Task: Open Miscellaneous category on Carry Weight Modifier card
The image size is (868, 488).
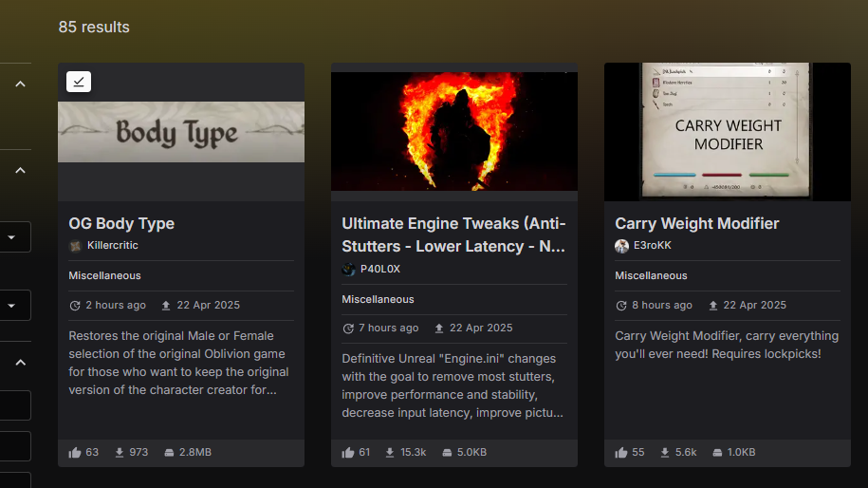Action: point(651,276)
